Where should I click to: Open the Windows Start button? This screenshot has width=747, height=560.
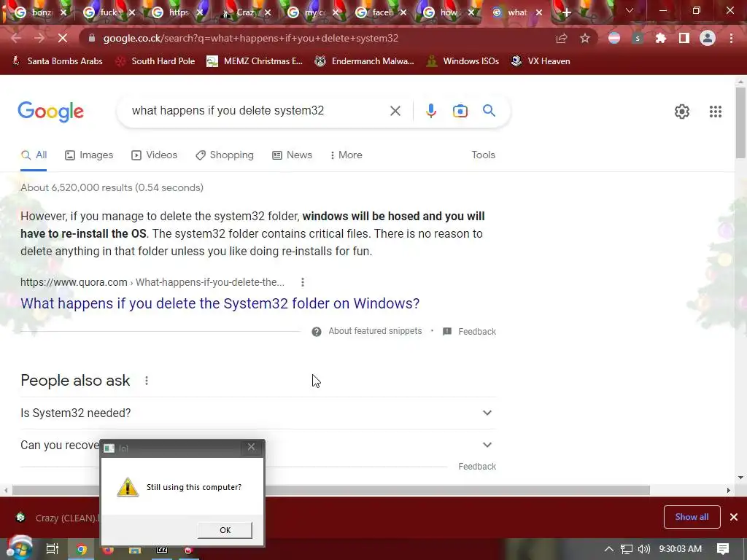[18, 549]
